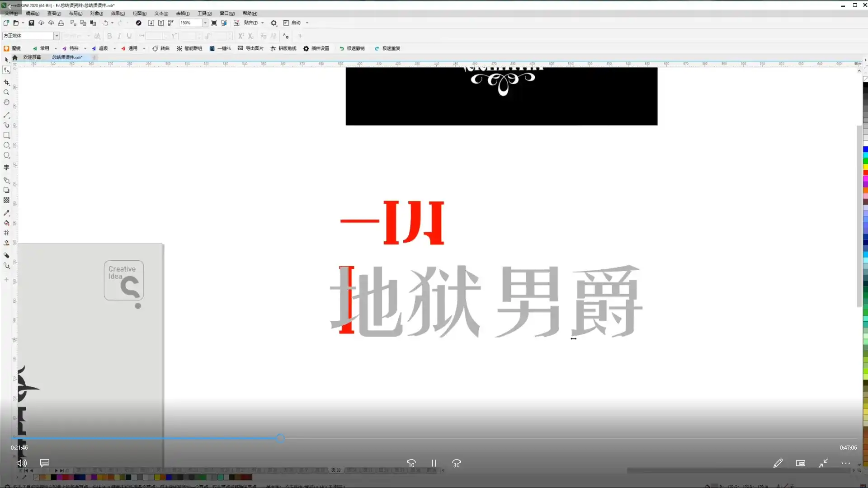The image size is (868, 488).
Task: Expand the 常用 plugin menu arrow
Action: (56, 48)
